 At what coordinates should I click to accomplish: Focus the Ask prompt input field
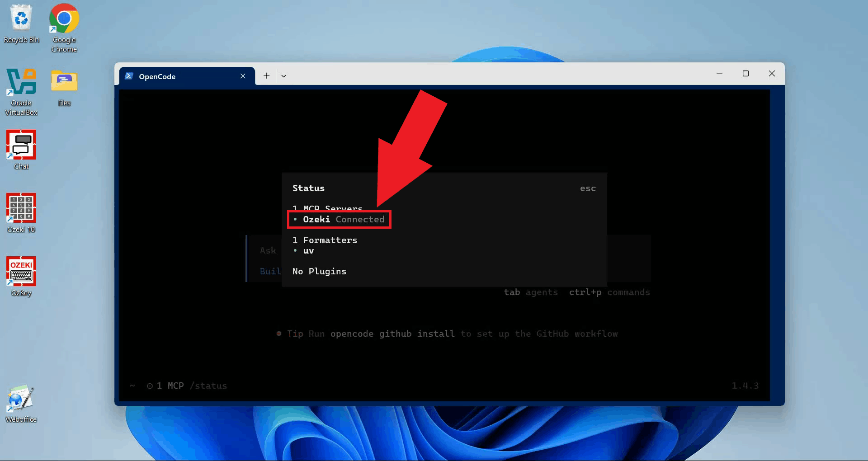point(268,250)
